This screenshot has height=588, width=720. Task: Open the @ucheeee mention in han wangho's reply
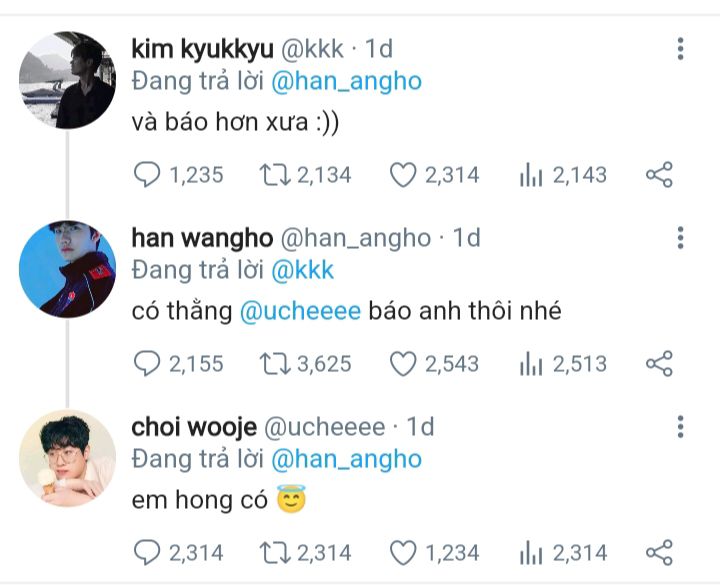coord(300,312)
